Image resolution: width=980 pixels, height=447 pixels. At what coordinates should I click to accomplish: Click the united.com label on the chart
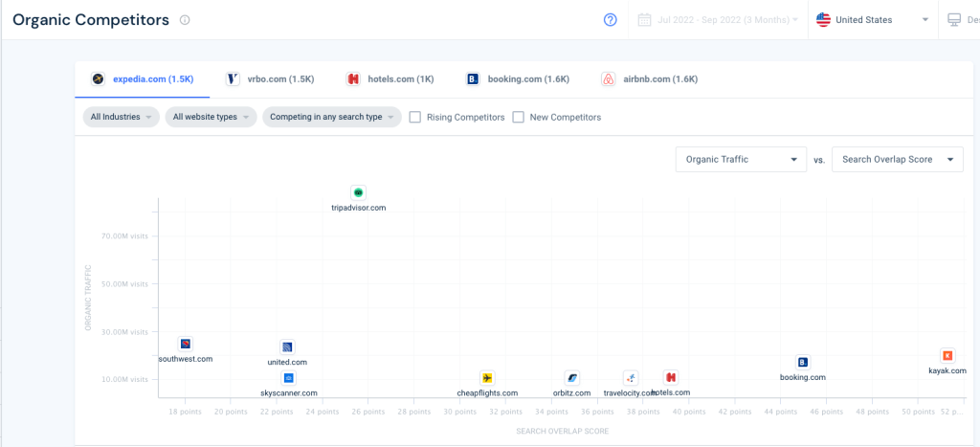[x=287, y=362]
